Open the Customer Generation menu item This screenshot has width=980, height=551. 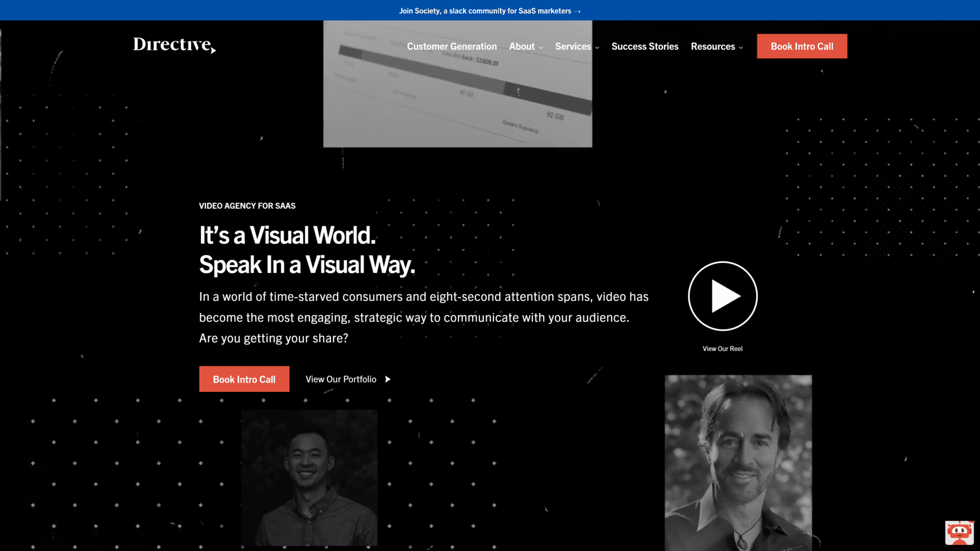point(452,46)
